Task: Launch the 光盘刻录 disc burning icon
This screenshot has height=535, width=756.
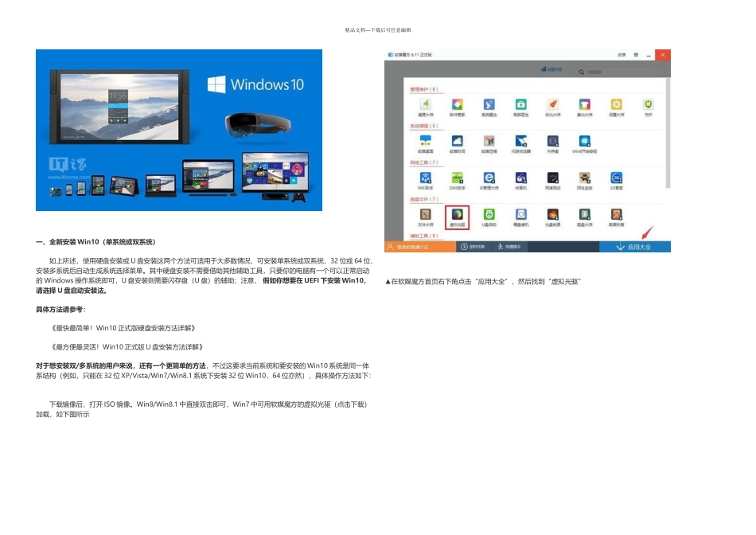Action: 552,214
